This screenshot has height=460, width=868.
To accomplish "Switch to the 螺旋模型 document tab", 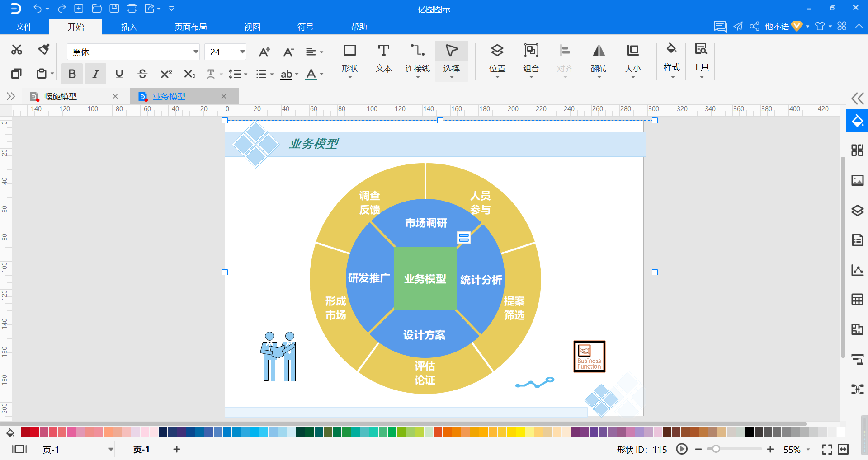I will coord(61,96).
